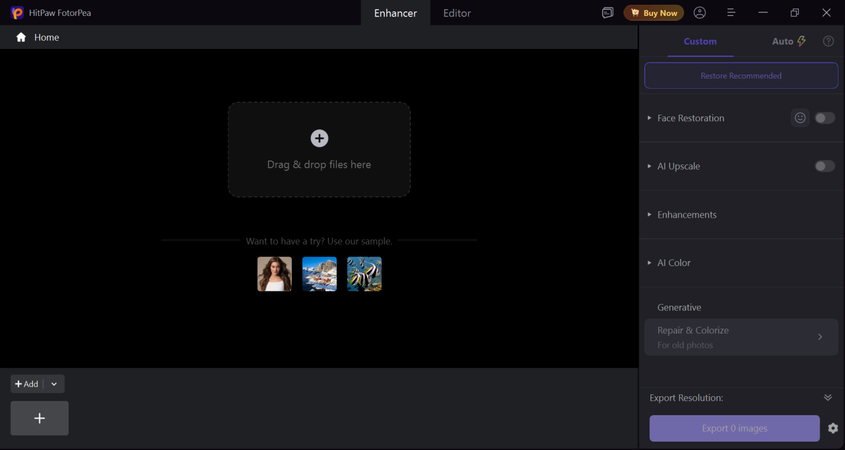
Task: Click the Export 0 images button
Action: click(735, 428)
